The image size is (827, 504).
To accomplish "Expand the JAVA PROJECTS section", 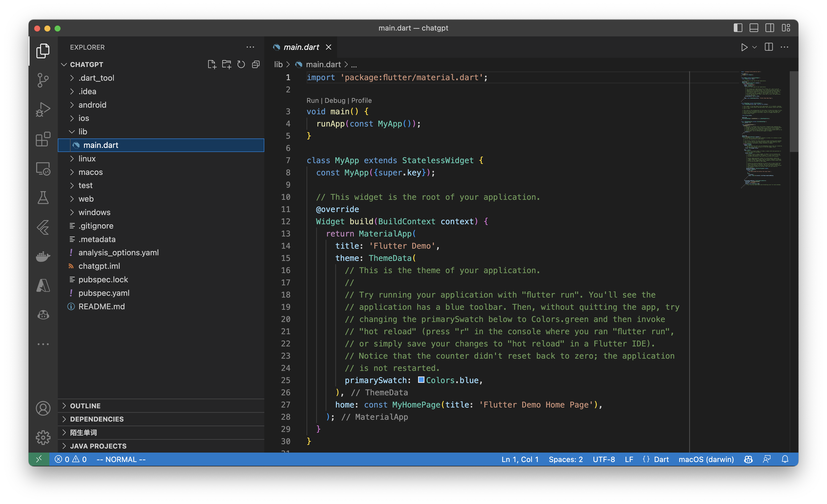I will (161, 446).
